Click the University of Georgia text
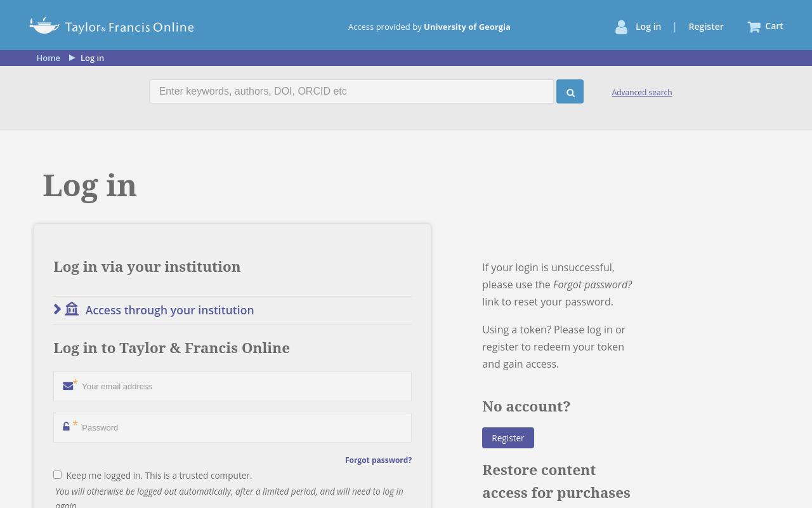Screen dimensions: 812x508 (467, 27)
